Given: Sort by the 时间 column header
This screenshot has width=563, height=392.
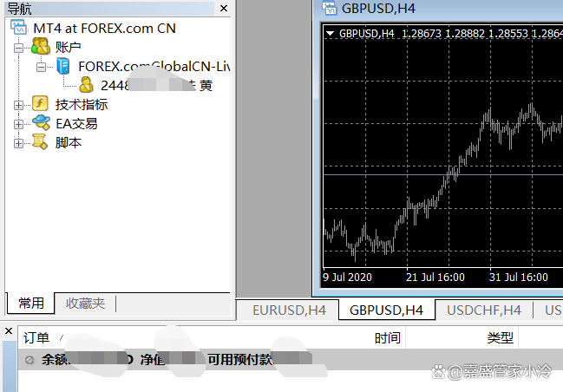Looking at the screenshot, I should click(x=387, y=337).
